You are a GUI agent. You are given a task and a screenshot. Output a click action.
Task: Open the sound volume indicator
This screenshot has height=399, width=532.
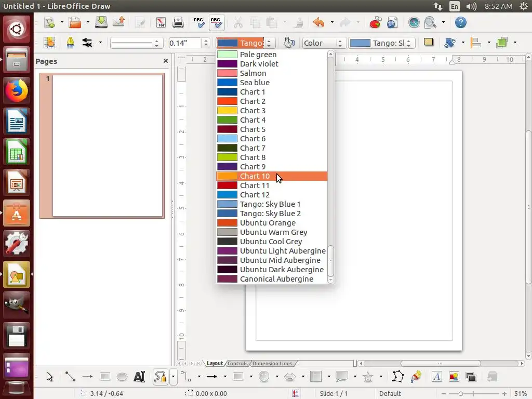pos(471,6)
